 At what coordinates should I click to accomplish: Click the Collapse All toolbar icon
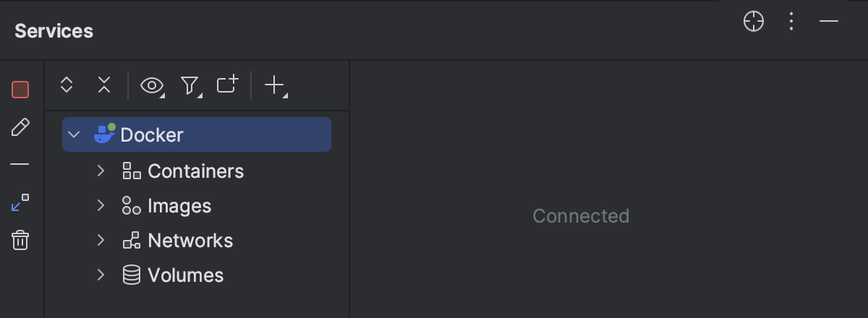pos(104,85)
